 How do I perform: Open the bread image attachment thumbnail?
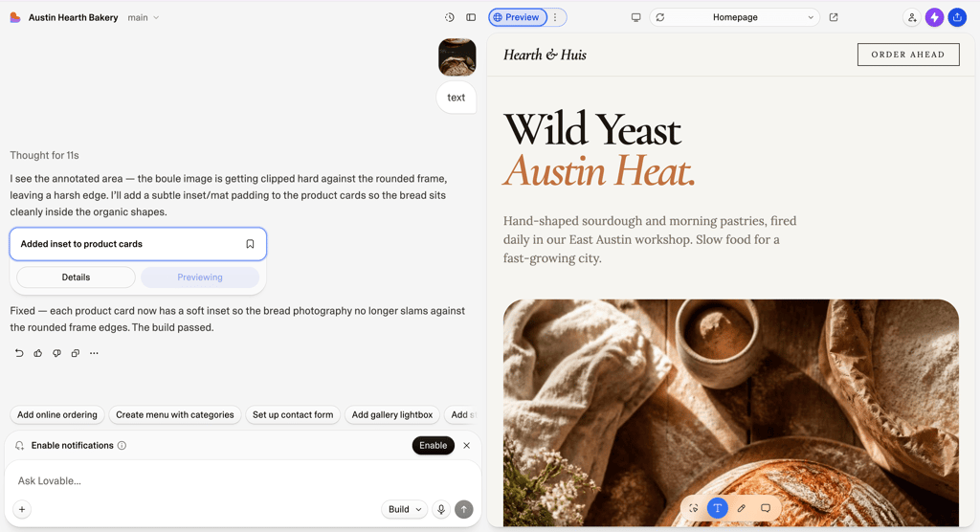(457, 56)
